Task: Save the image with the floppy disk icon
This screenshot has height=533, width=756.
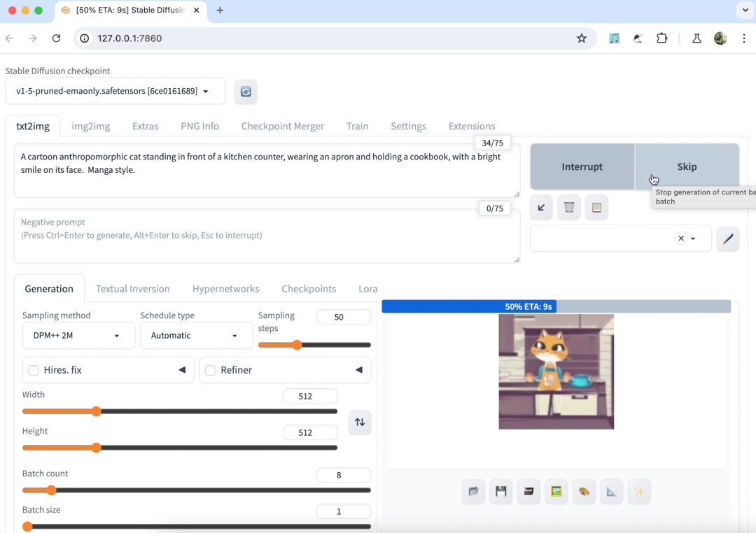Action: (501, 492)
